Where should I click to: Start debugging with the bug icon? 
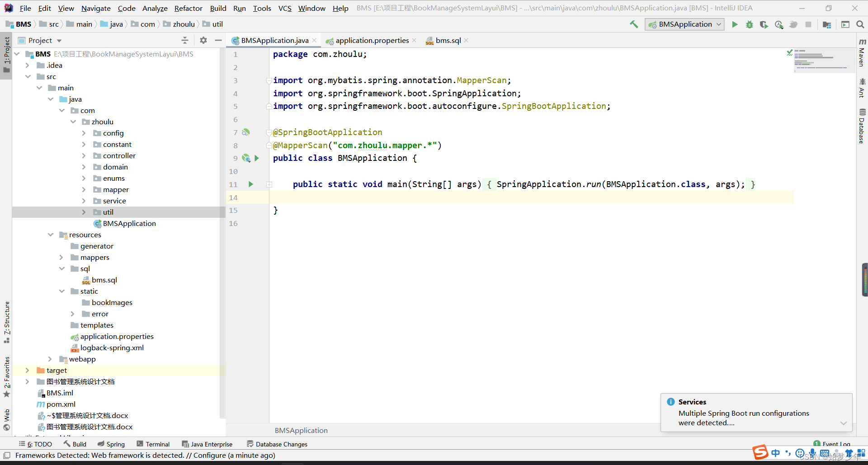pyautogui.click(x=749, y=24)
